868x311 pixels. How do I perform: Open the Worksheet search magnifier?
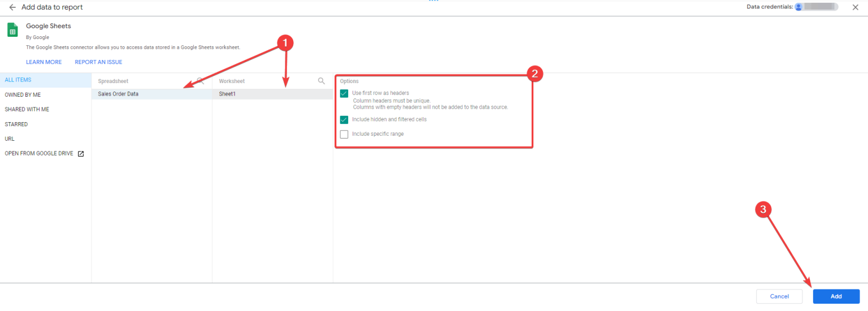coord(322,81)
